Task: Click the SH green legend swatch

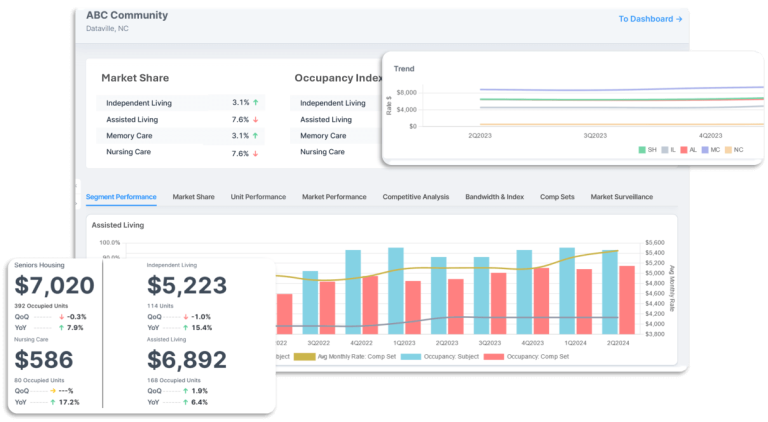Action: [x=642, y=150]
